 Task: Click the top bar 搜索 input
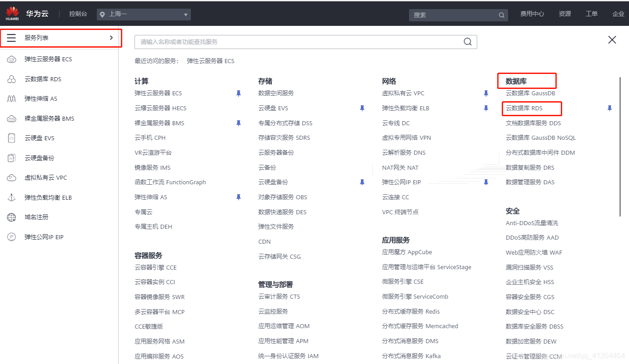454,15
